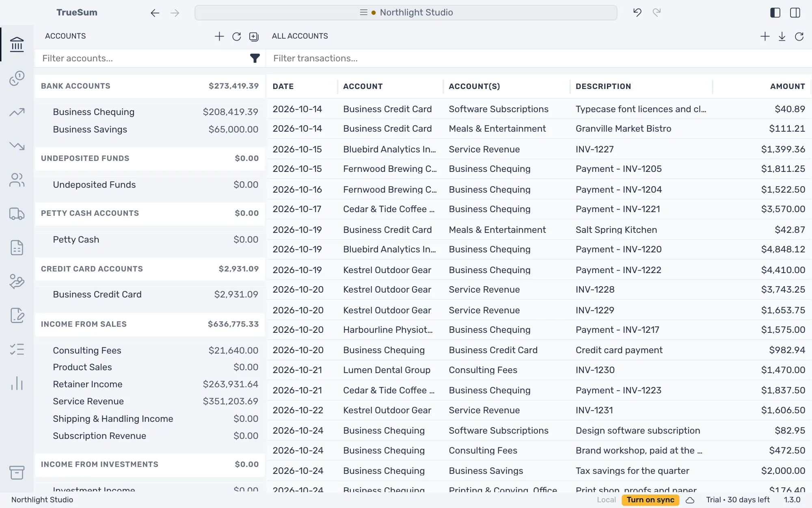Image resolution: width=812 pixels, height=508 pixels.
Task: Select the Business Savings account
Action: [x=150, y=129]
